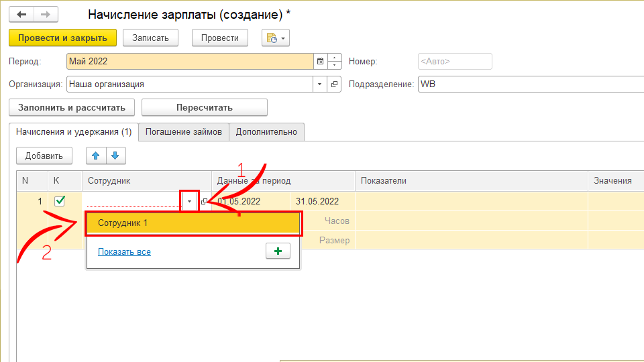This screenshot has height=362, width=644.
Task: Switch to the Погашение займов tab
Action: coord(183,132)
